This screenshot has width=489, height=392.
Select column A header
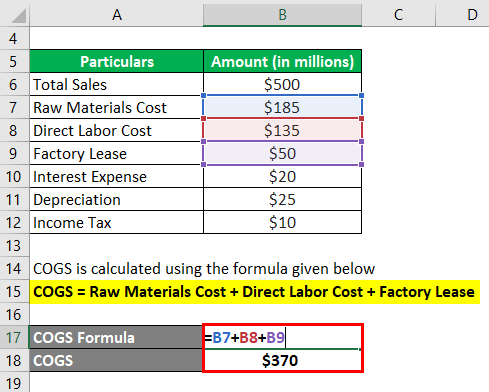tap(116, 14)
